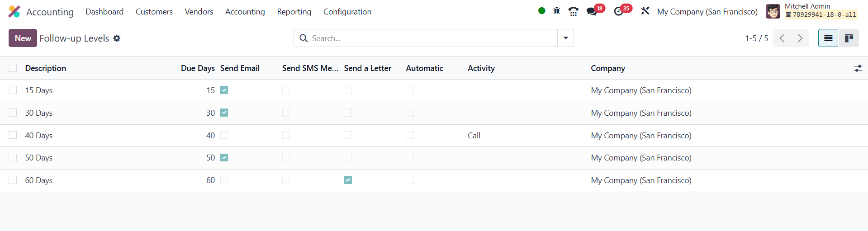Uncheck Send a Letter for 60 Days

coord(348,180)
